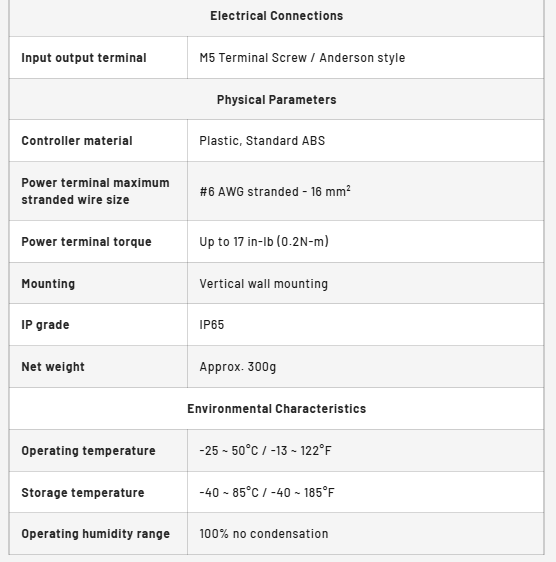Click the 100% no condensation value
This screenshot has width=556, height=562.
pos(264,534)
